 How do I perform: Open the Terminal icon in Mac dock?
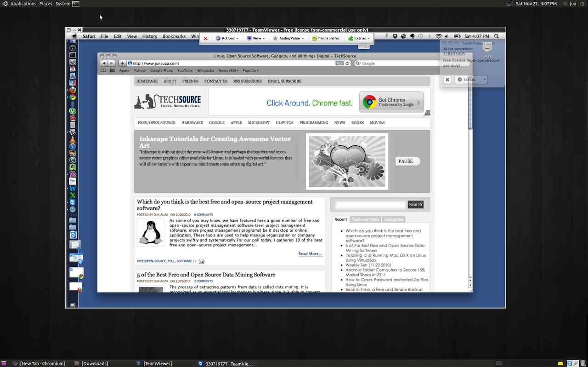click(x=73, y=55)
